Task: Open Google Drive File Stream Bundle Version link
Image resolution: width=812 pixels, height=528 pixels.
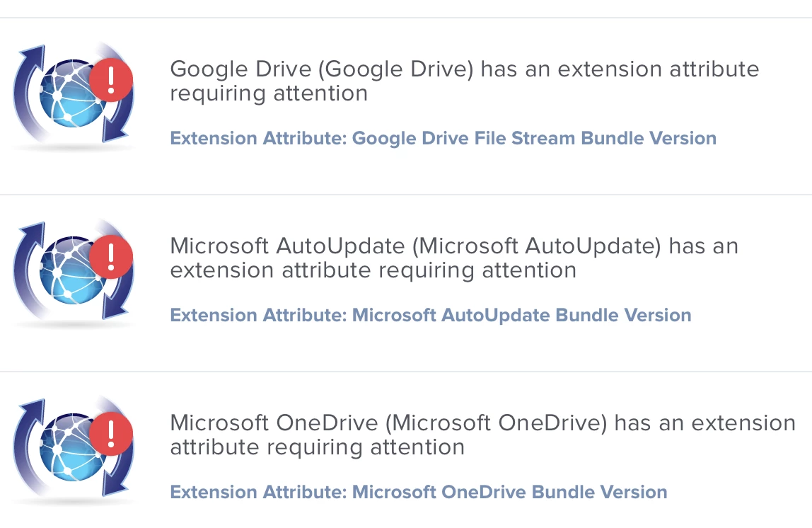Action: pyautogui.click(x=443, y=138)
